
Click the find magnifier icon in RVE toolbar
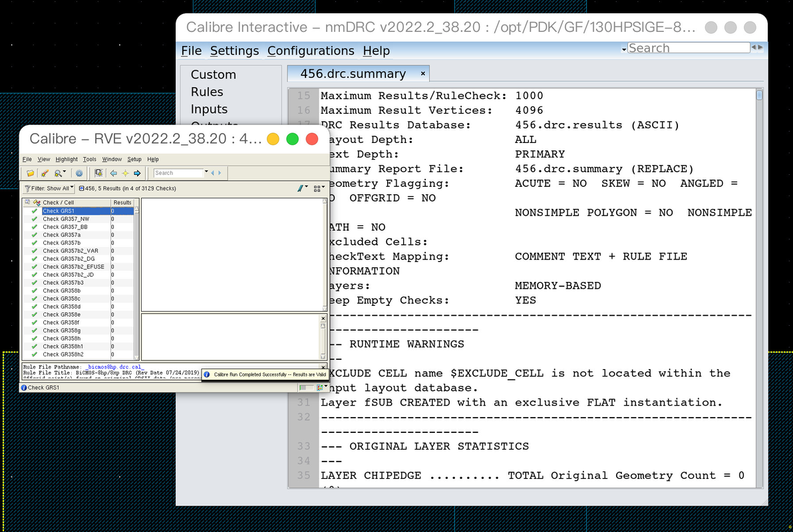[x=58, y=174]
